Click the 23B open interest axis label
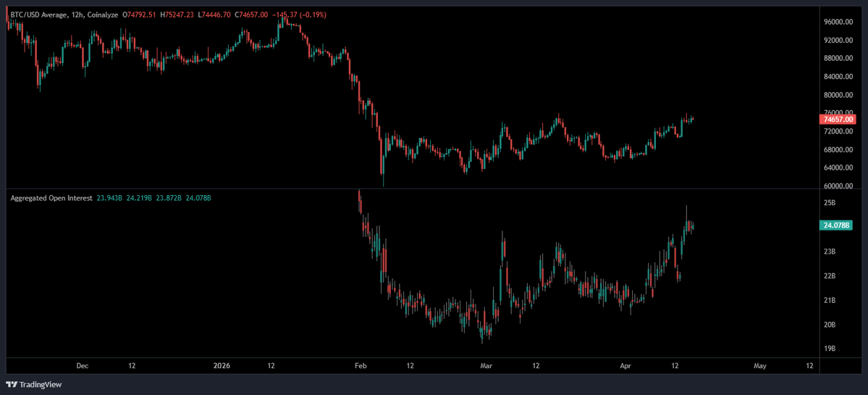The height and width of the screenshot is (395, 868). click(830, 252)
